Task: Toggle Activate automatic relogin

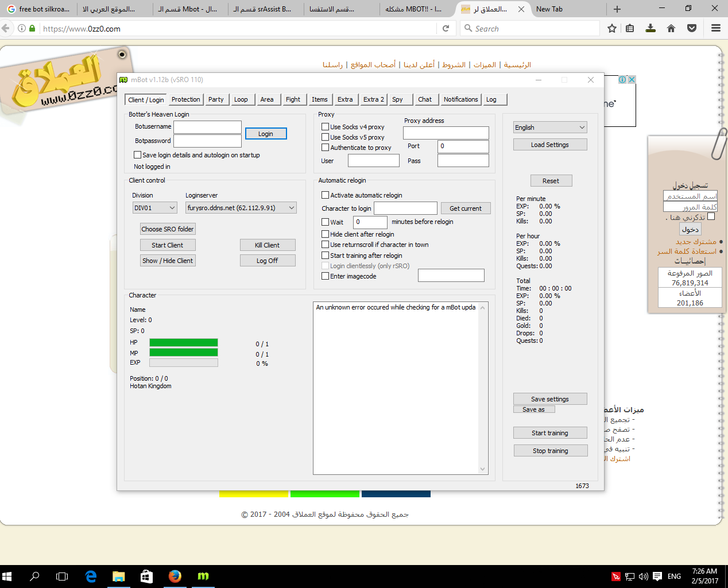Action: [x=326, y=195]
